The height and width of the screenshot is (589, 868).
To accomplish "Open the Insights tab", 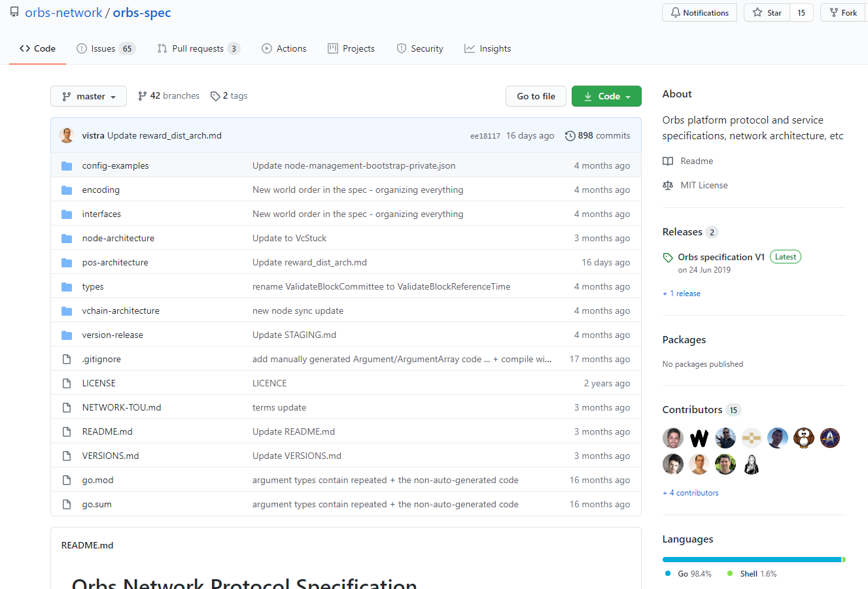I will (x=488, y=48).
